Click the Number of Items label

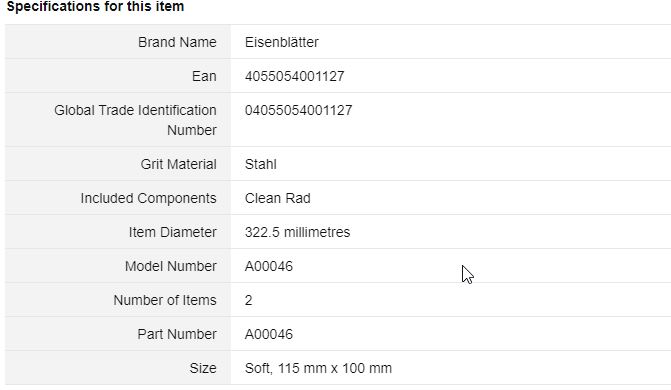pos(165,300)
